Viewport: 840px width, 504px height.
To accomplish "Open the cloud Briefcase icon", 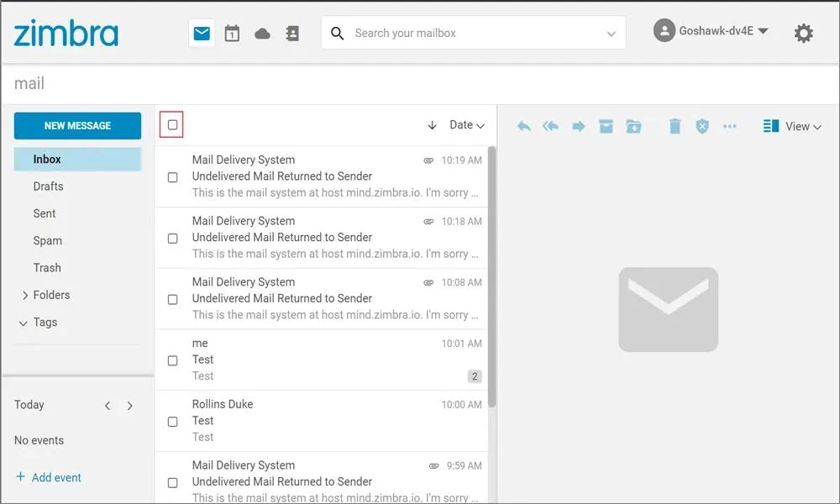I will click(262, 34).
